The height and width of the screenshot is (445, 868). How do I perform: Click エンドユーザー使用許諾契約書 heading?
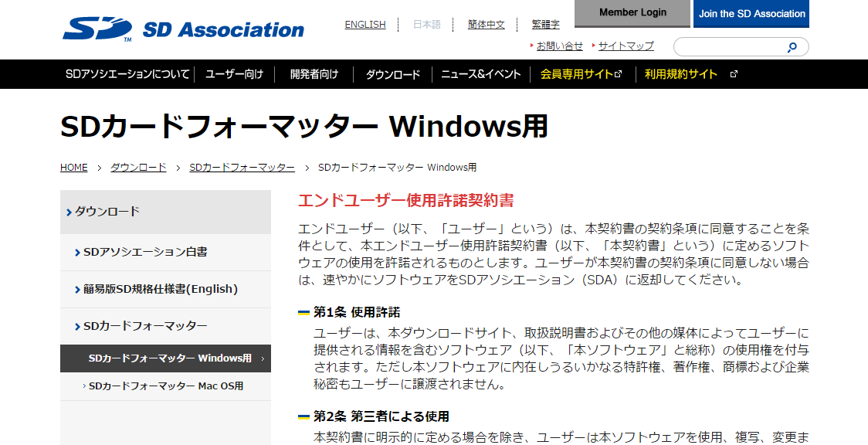click(x=406, y=200)
